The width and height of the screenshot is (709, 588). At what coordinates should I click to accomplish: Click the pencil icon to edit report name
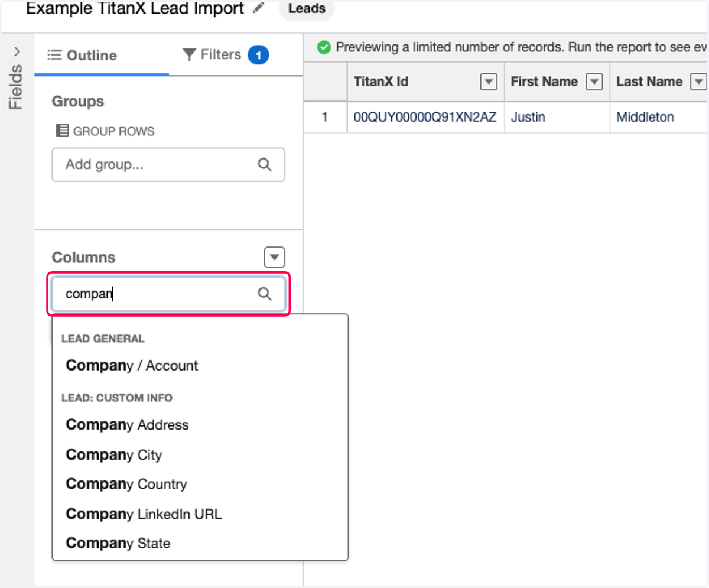coord(258,8)
